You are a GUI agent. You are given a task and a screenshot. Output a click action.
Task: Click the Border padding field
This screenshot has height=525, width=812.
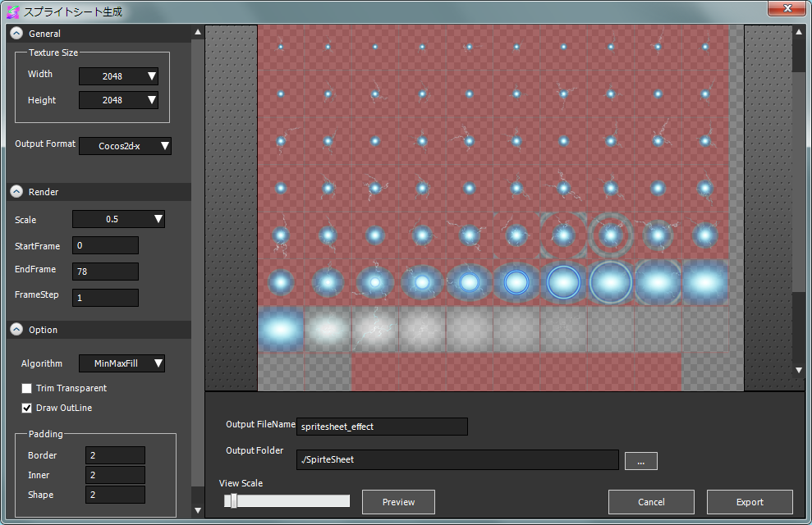115,455
